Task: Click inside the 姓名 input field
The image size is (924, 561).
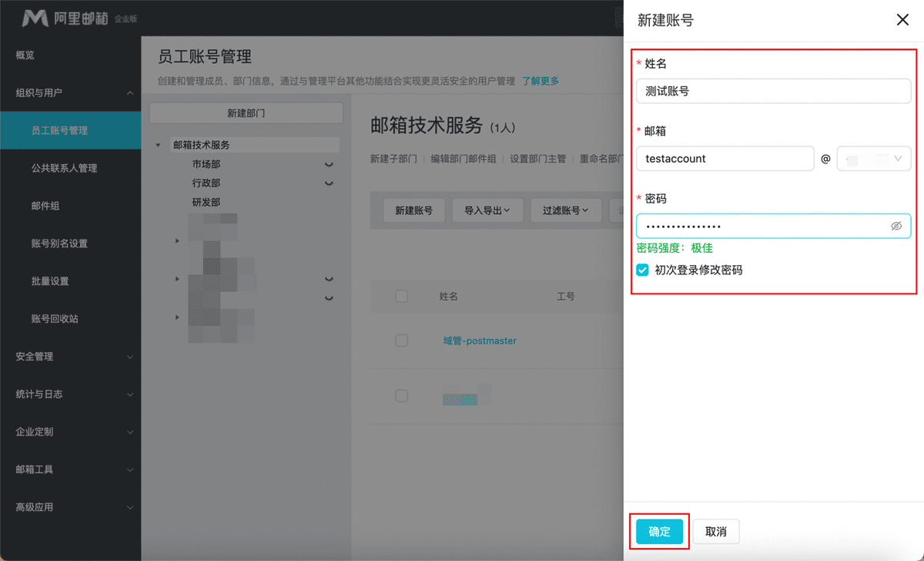Action: point(773,90)
